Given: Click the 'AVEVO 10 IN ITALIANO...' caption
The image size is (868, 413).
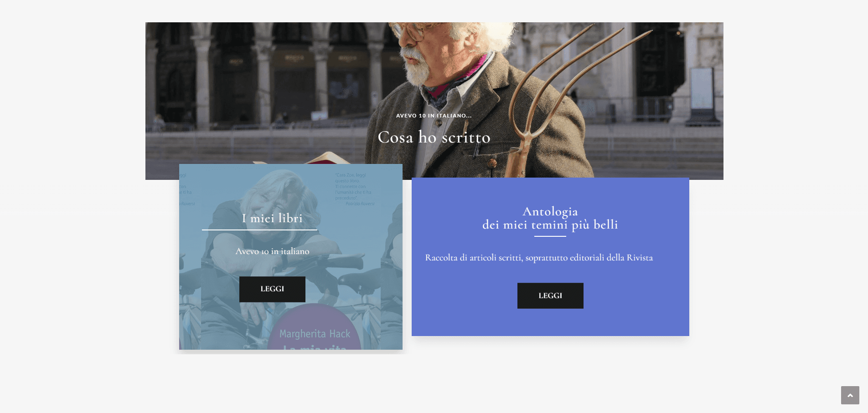Looking at the screenshot, I should (434, 116).
